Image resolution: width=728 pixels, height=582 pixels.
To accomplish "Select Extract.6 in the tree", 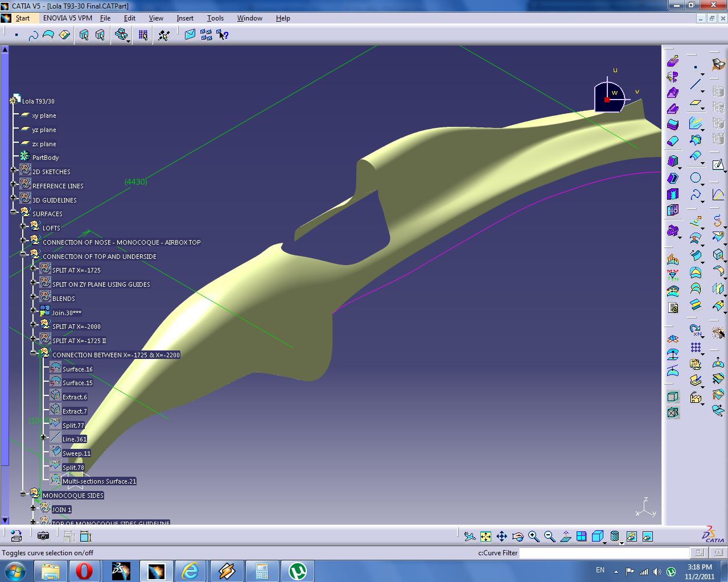I will (x=75, y=397).
